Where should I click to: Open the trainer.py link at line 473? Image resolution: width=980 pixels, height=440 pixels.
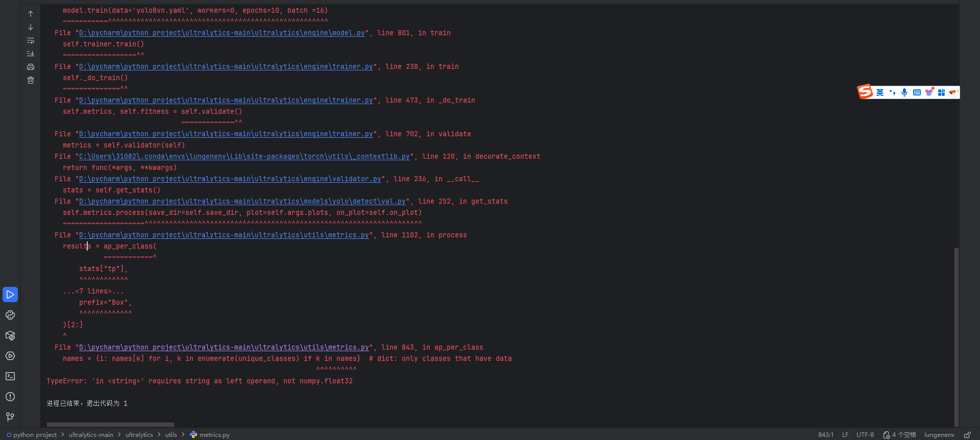[226, 100]
